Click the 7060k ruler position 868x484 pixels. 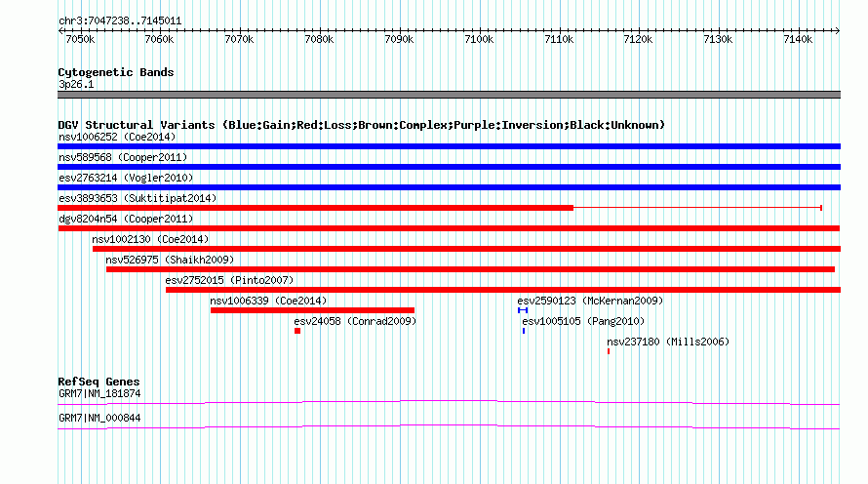[x=159, y=39]
